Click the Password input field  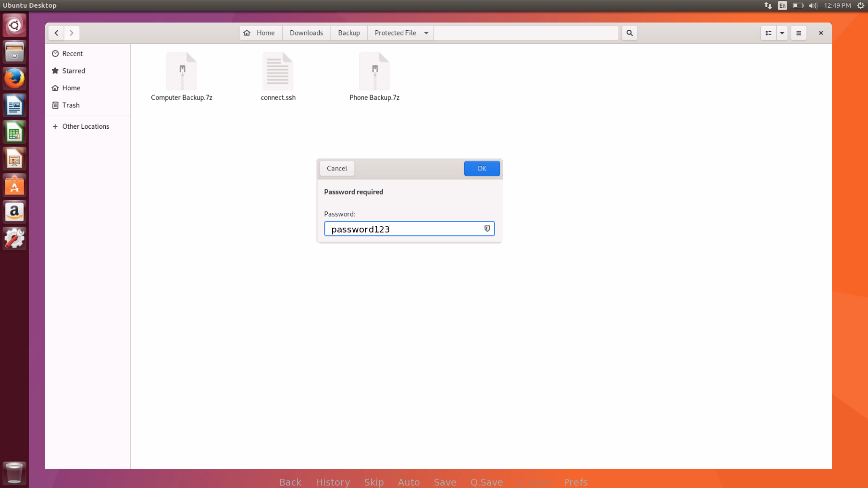(x=409, y=229)
